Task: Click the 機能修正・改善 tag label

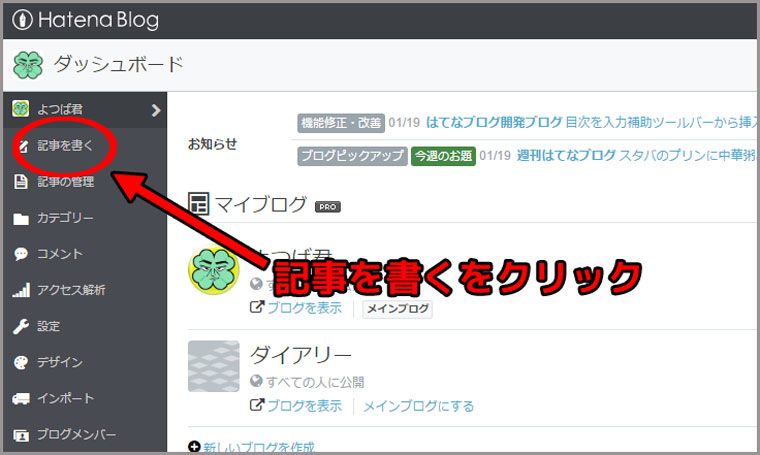Action: click(x=341, y=123)
